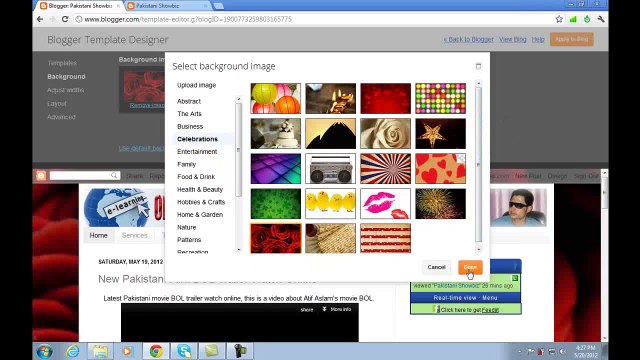Choose the red roses background thumbnail
Viewport: 640px width, 360px height.
(x=276, y=238)
